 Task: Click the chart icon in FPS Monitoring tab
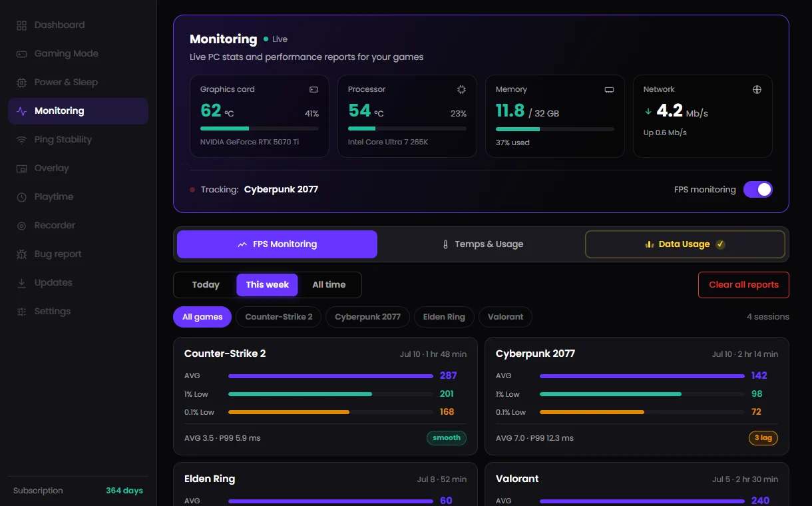point(242,244)
